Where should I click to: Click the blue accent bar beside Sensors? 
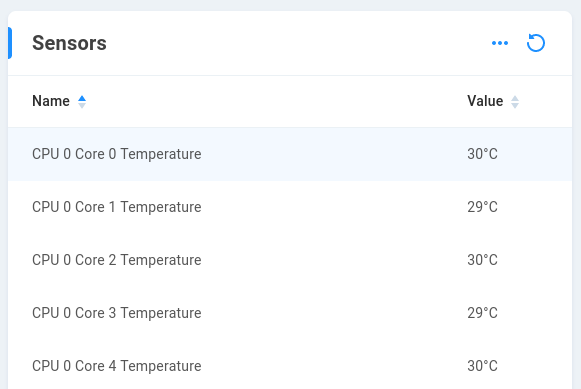[x=10, y=43]
